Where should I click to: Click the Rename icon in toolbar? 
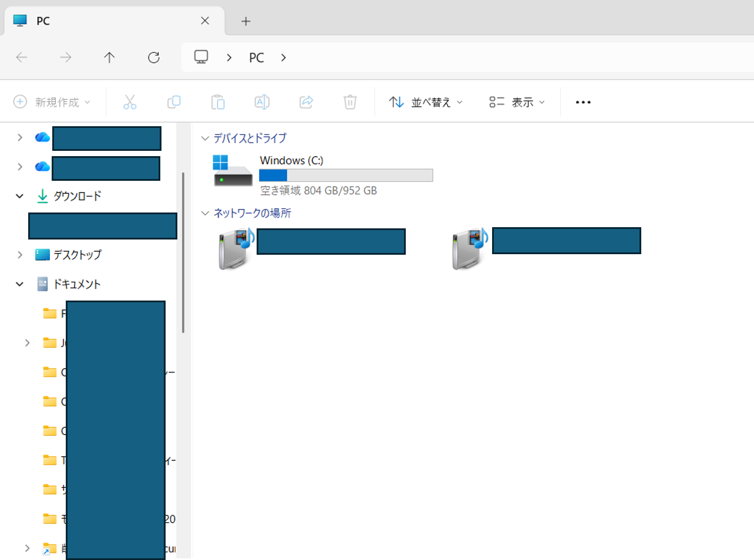(x=262, y=102)
